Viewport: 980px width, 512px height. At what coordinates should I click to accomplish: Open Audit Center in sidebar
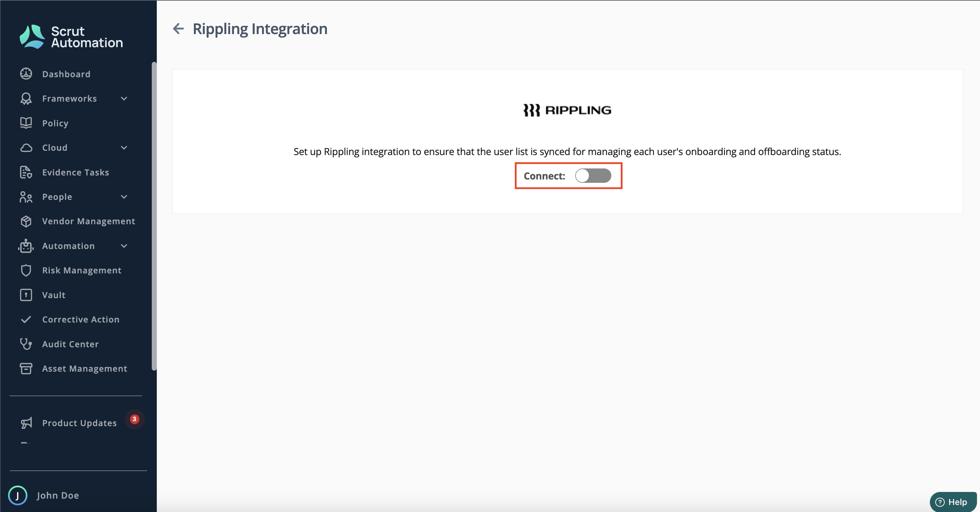coord(71,344)
